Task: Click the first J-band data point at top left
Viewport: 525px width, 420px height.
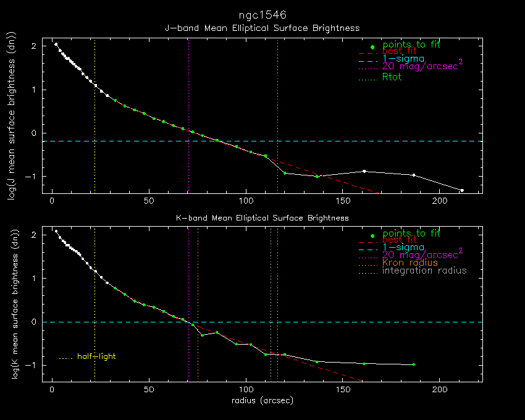Action: [x=56, y=44]
